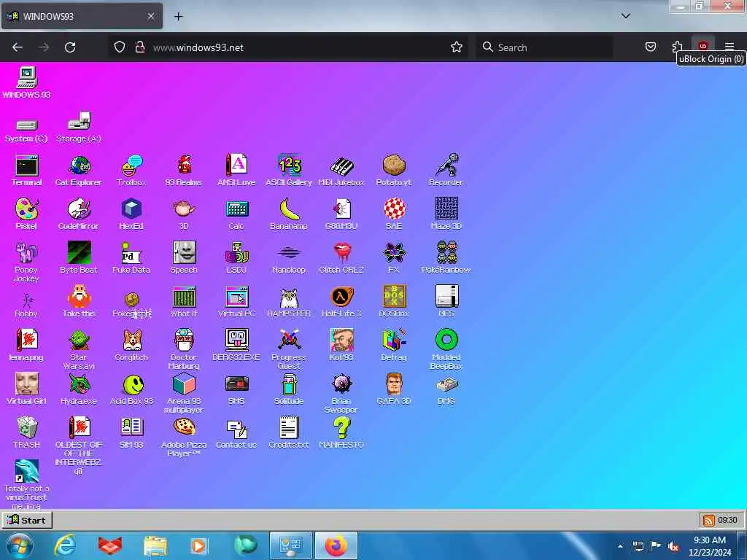Open DOSBox icon
This screenshot has height=560, width=747.
[393, 301]
